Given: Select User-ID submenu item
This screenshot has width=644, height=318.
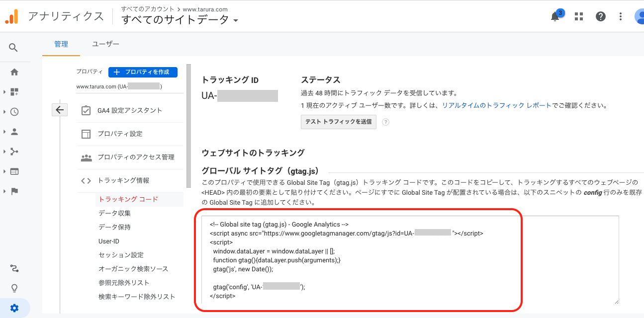Looking at the screenshot, I should [109, 241].
